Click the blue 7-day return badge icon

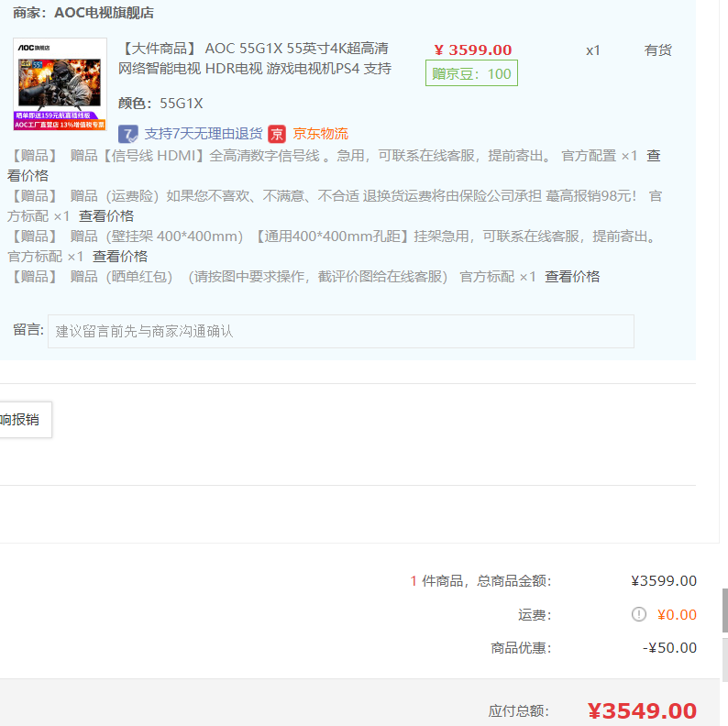127,134
